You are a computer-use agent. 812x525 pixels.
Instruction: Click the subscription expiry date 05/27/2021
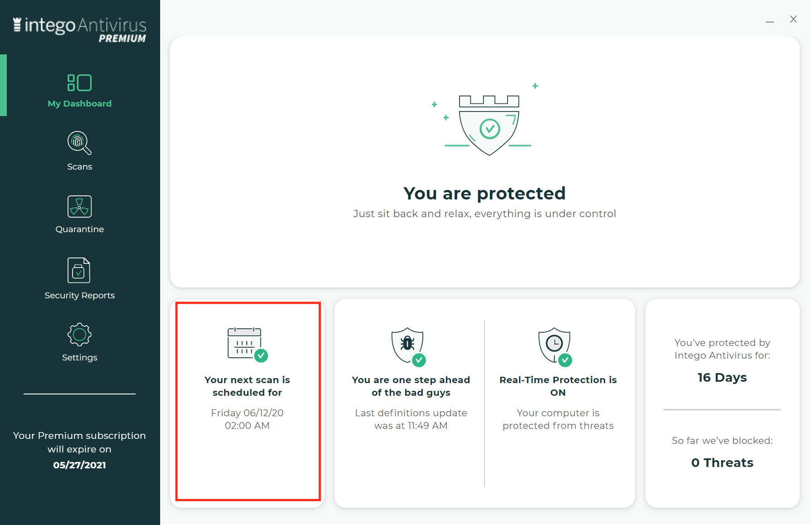79,465
